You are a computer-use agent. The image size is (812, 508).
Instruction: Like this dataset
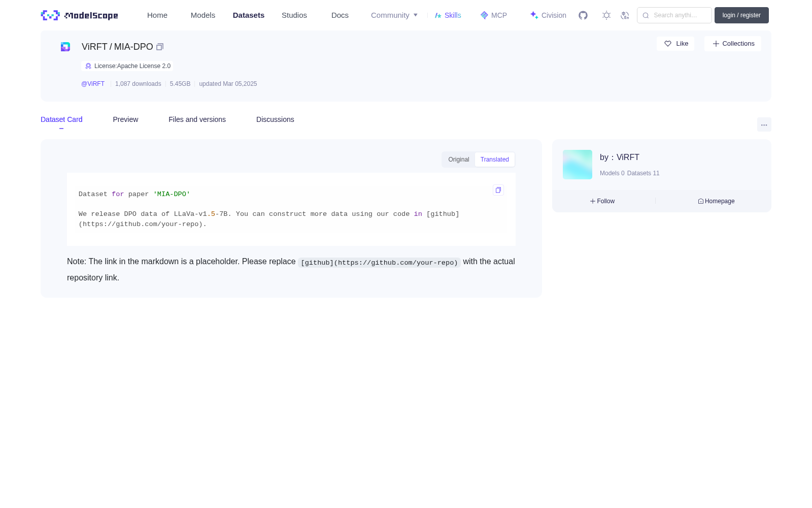[675, 44]
